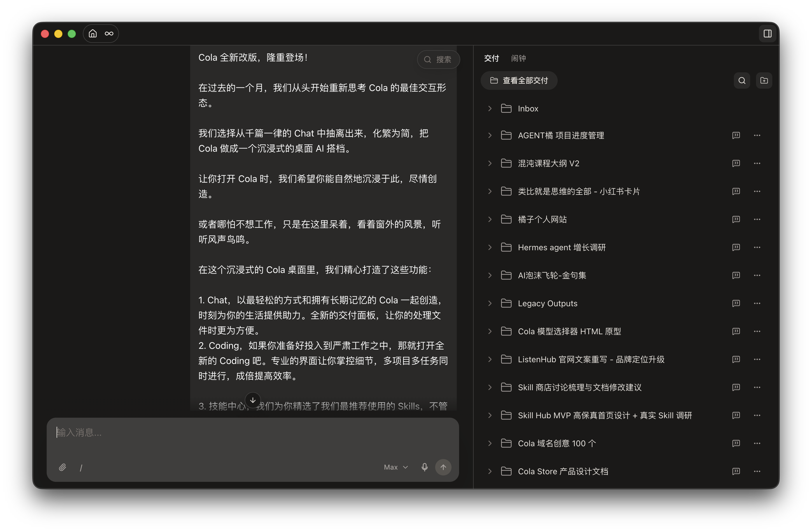812x532 pixels.
Task: Expand the Legacy Outputs folder
Action: (490, 303)
